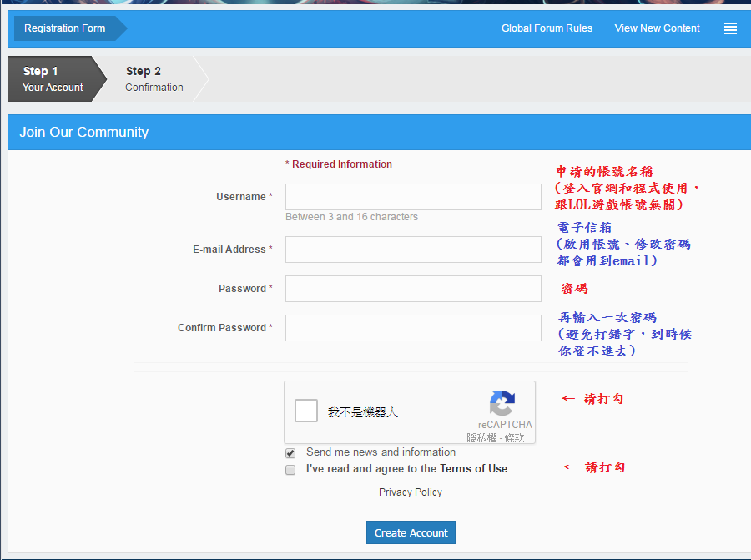Check the reCAPTCHA 我不是機器人 box
751x560 pixels.
coord(306,411)
